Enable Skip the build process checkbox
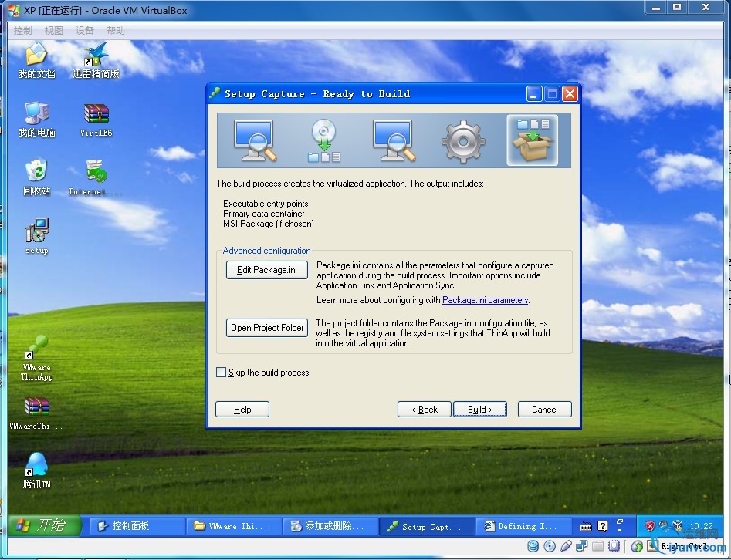 pos(221,373)
